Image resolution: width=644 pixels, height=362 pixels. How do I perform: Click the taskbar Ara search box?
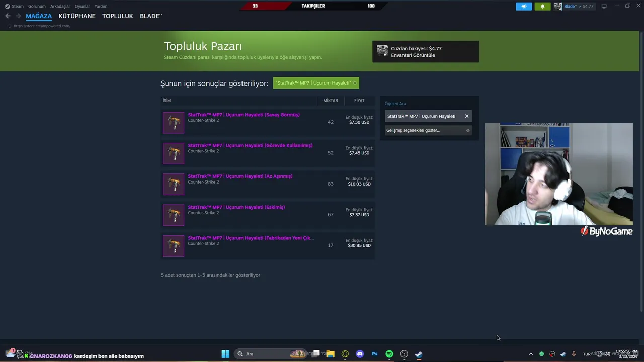[x=272, y=354]
